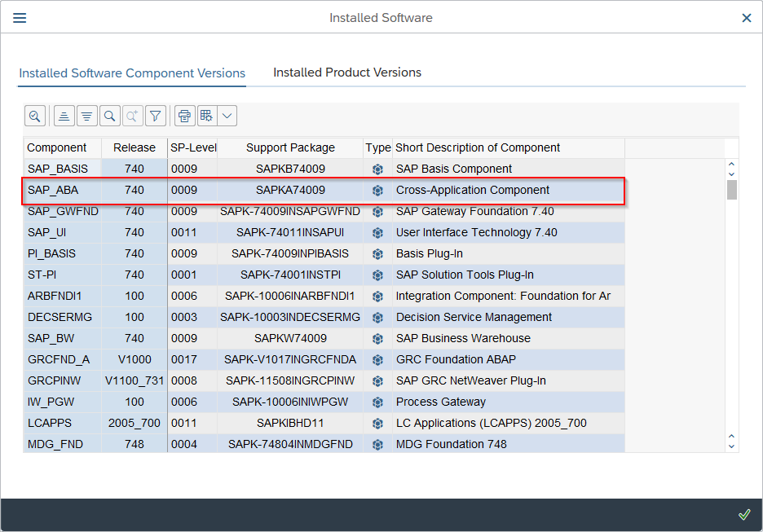763x532 pixels.
Task: Close the Installed Software dialog
Action: (x=746, y=18)
